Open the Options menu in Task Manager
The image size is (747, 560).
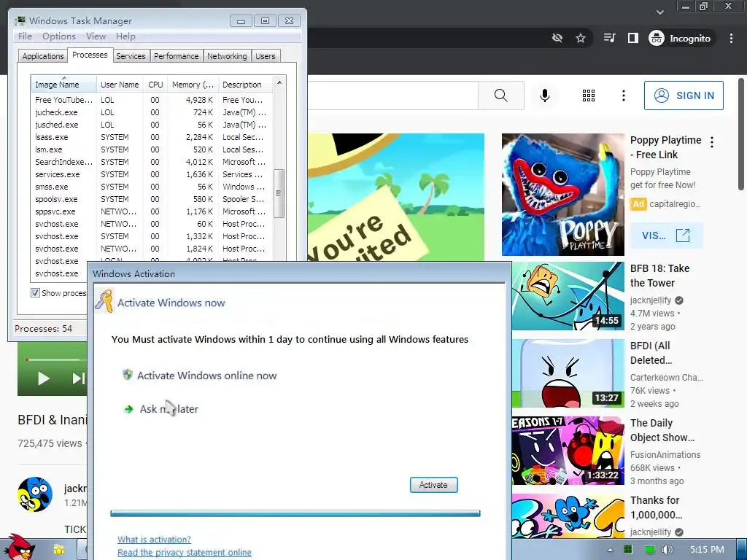point(58,36)
